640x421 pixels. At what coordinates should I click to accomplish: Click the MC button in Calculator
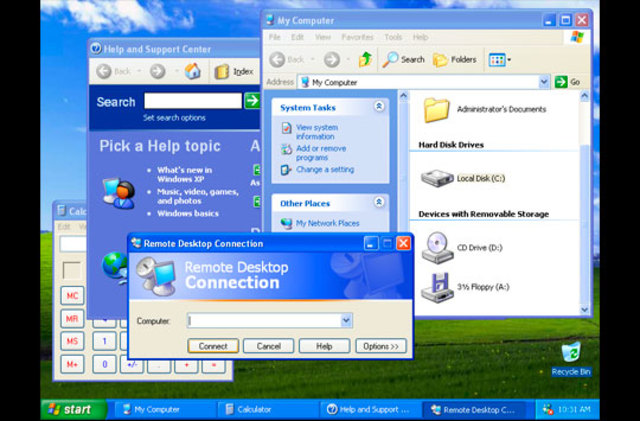[72, 295]
